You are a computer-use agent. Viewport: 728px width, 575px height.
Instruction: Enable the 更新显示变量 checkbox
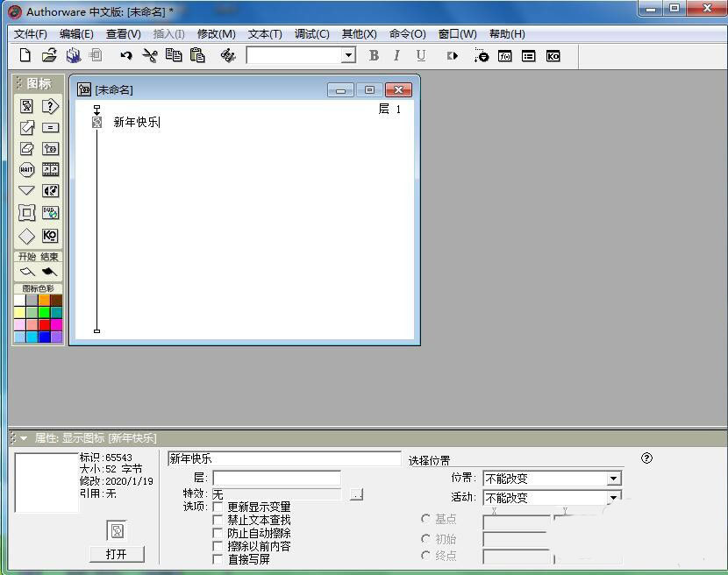tap(217, 506)
